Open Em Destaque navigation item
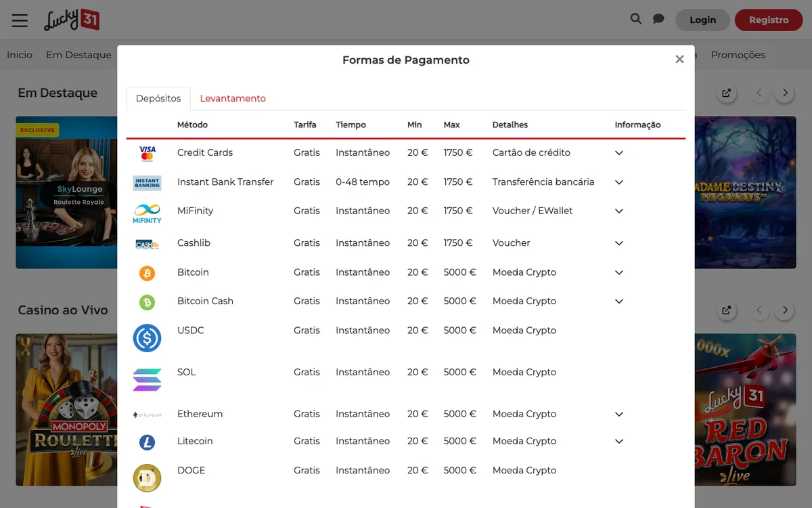Image resolution: width=812 pixels, height=508 pixels. click(x=78, y=55)
